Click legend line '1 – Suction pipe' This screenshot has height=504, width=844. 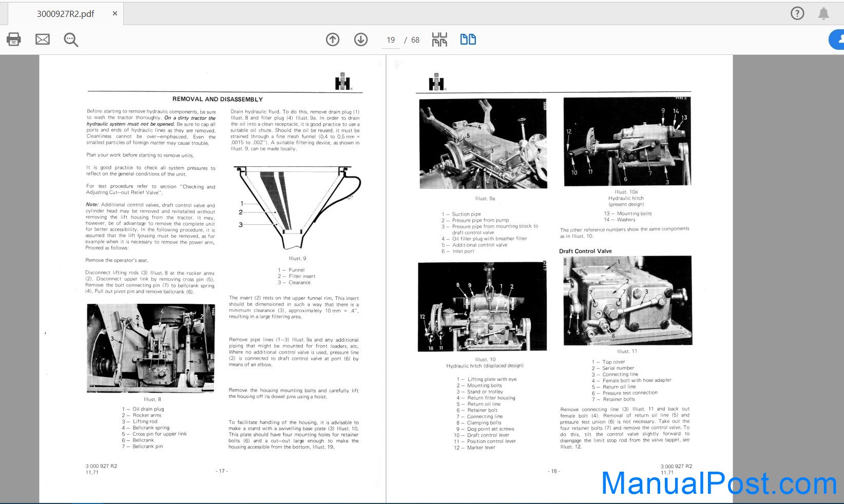click(461, 214)
